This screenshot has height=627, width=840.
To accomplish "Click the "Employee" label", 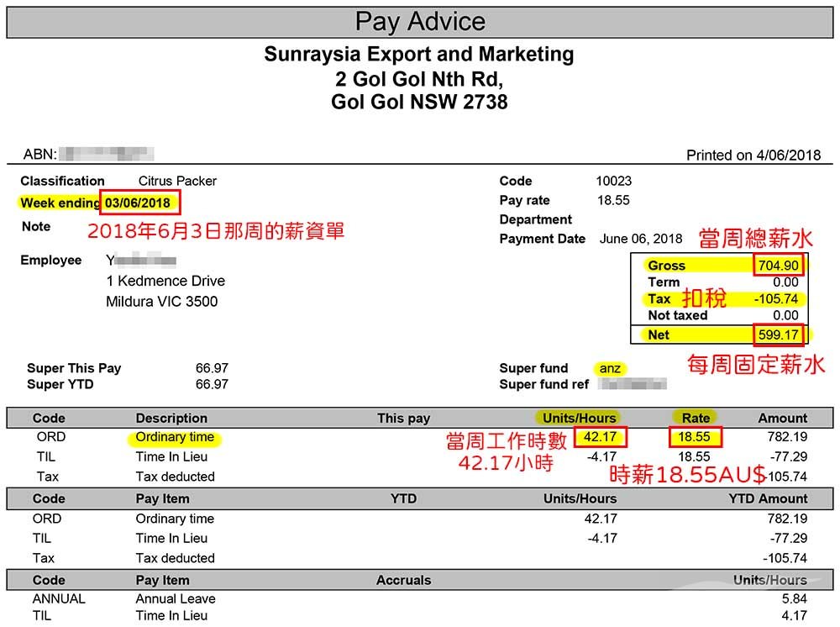I will (x=51, y=261).
